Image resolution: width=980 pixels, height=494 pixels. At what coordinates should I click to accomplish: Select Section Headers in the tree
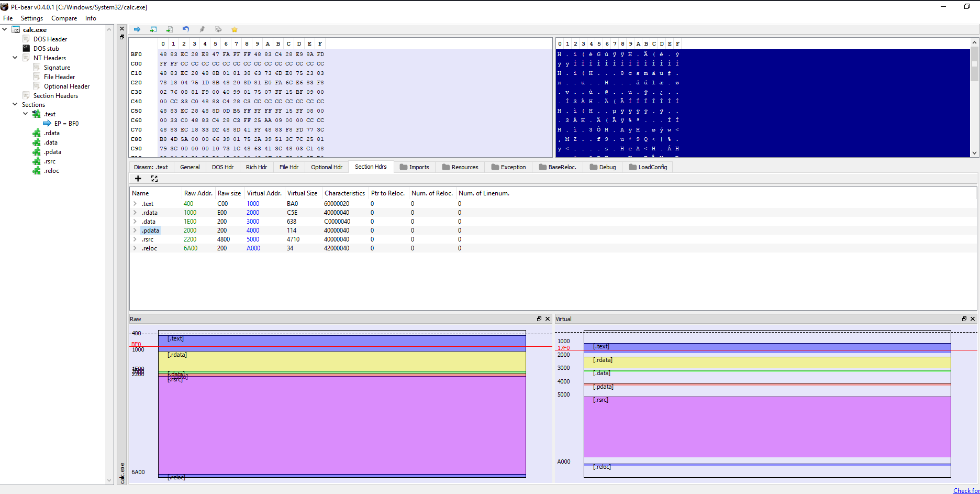[x=55, y=96]
